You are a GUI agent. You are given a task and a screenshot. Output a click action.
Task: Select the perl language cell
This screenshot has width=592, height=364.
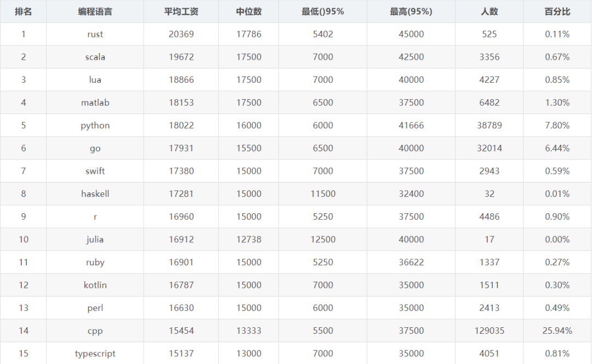click(95, 308)
